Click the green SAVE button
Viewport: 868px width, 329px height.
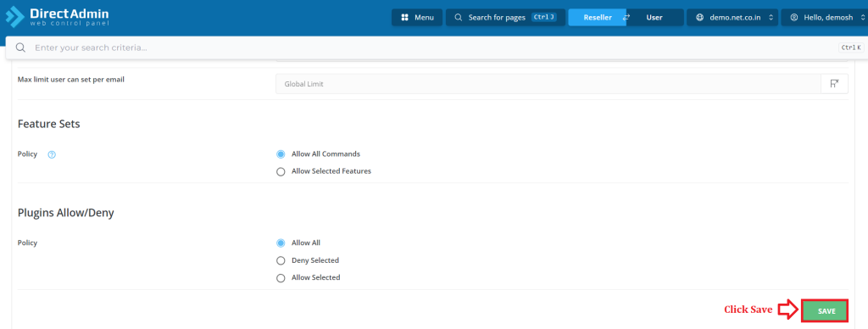826,311
